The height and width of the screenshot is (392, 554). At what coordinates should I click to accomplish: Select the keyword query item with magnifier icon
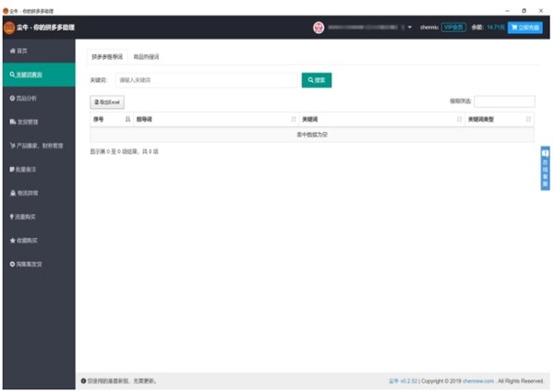(39, 75)
